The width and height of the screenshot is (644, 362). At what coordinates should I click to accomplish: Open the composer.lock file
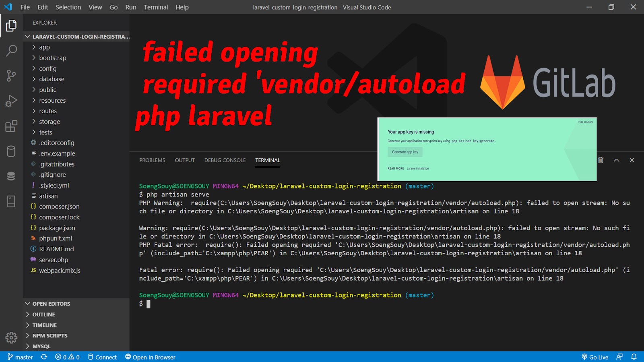point(76,217)
